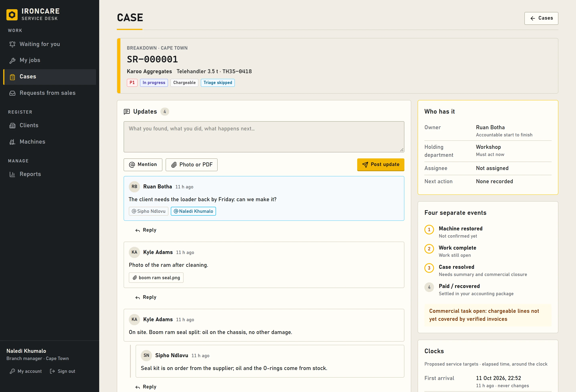Click the bell icon beside Waiting for you
The image size is (576, 392).
tap(12, 44)
